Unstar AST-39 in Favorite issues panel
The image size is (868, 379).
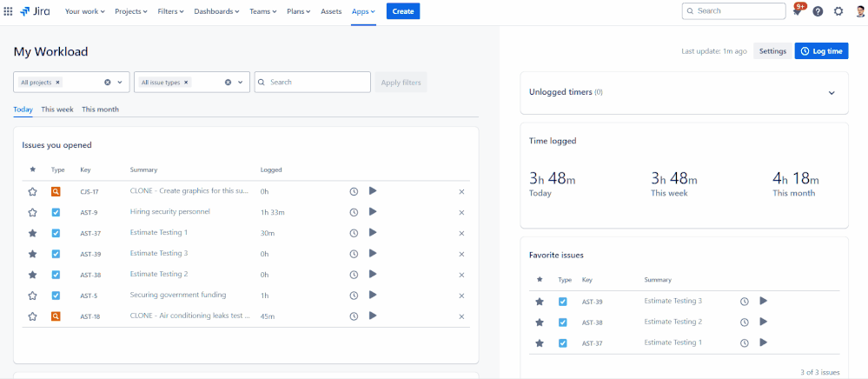coord(540,302)
